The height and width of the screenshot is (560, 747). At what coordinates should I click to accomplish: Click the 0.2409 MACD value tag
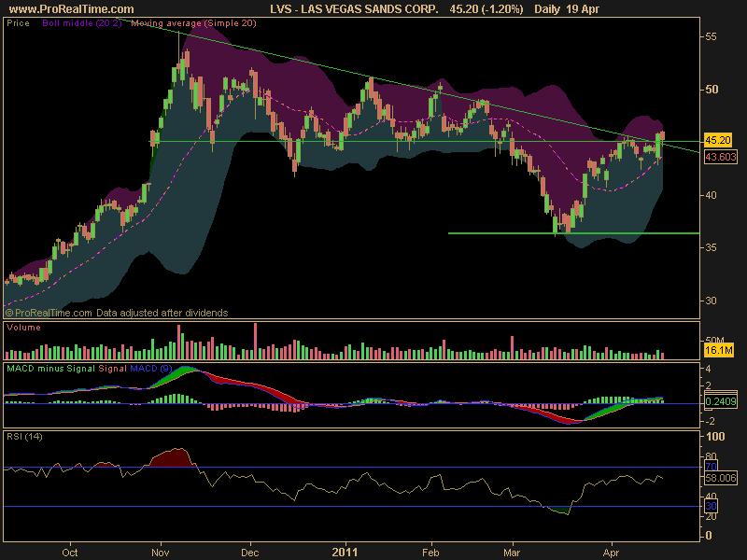tap(720, 401)
